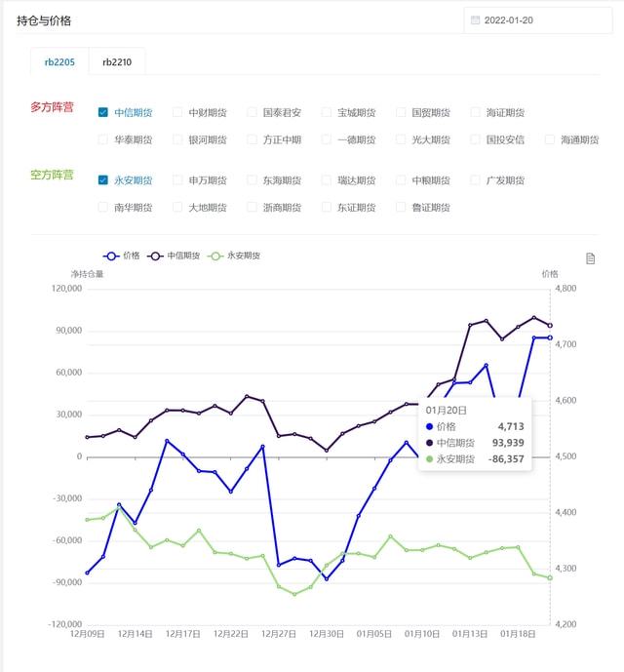This screenshot has width=624, height=672.
Task: Check the 南华期货 checkbox
Action: tap(103, 207)
